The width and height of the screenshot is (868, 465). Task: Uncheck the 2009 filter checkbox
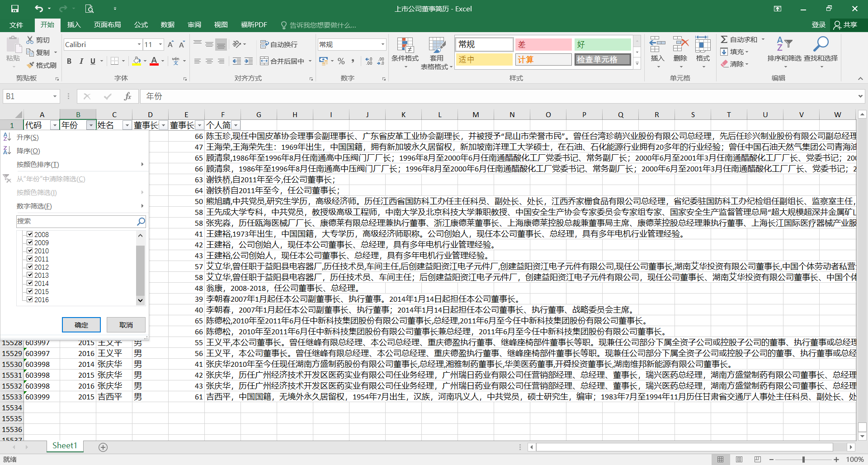click(30, 242)
